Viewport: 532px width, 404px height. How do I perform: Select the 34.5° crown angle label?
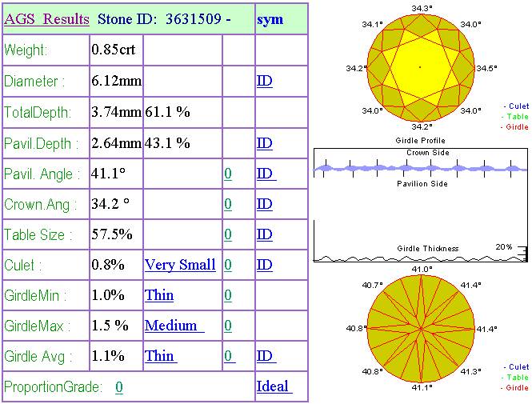(x=486, y=69)
